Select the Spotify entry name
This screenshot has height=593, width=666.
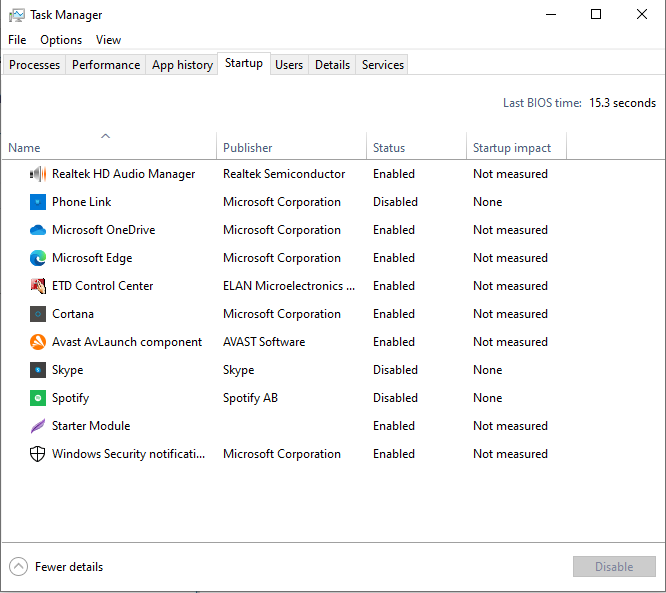pos(71,398)
